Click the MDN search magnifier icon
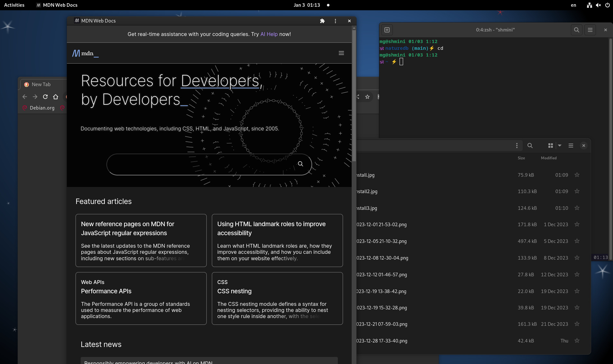613x364 pixels. [300, 164]
